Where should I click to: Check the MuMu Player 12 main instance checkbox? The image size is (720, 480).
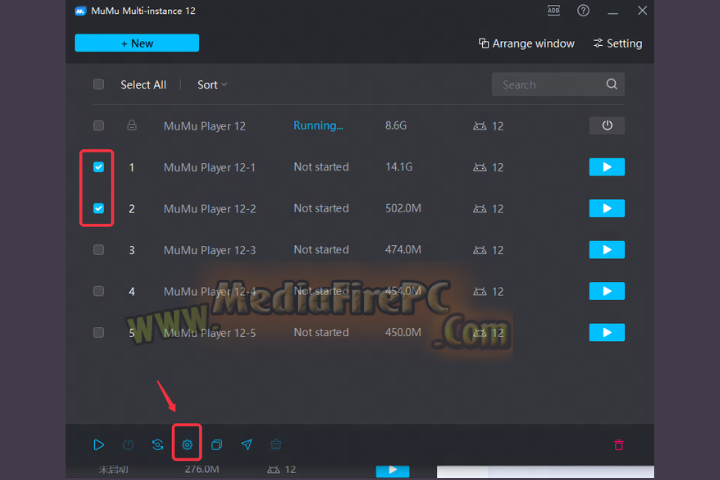(x=98, y=125)
